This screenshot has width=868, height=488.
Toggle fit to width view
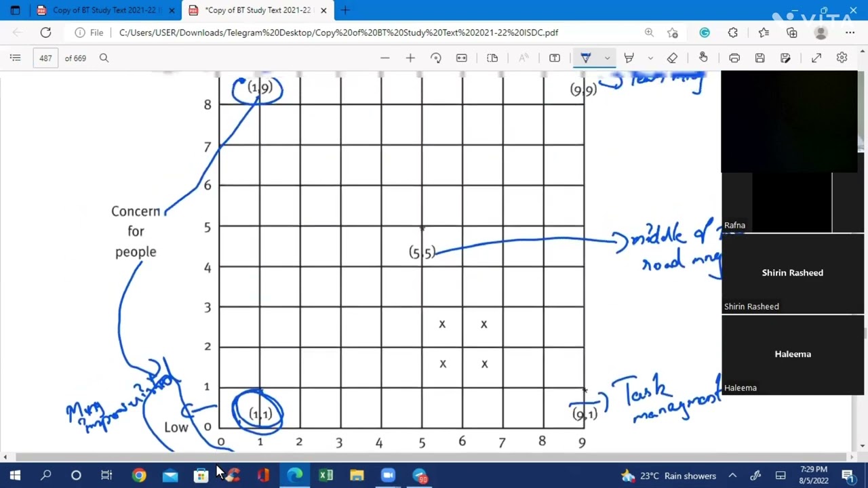click(462, 58)
